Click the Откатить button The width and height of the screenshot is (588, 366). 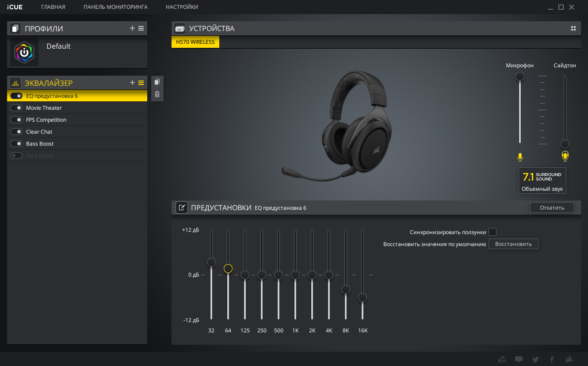(552, 208)
